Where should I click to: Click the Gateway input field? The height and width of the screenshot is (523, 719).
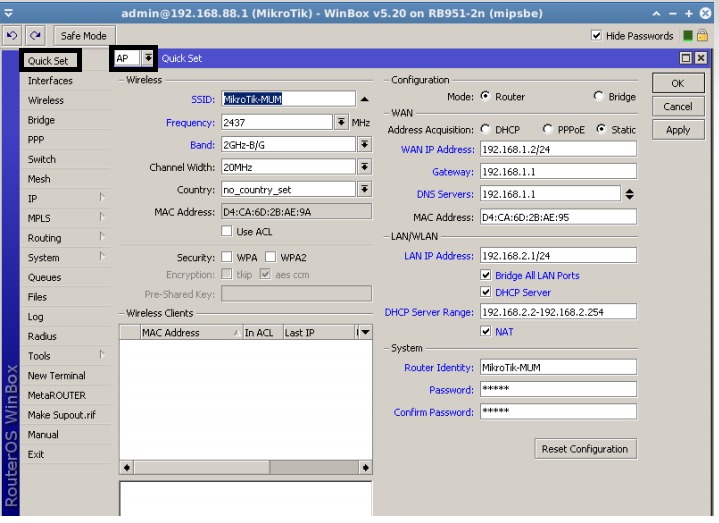click(x=558, y=171)
